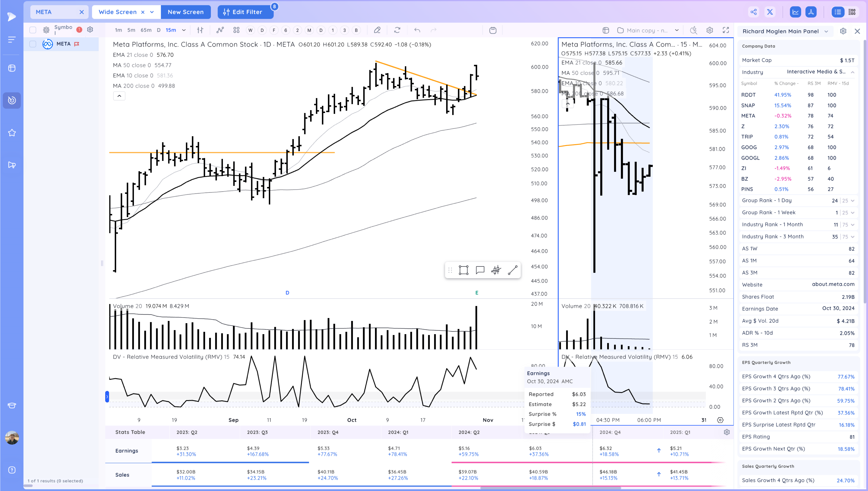Viewport: 868px width, 491px height.
Task: Click the rectangle drawing tool
Action: 464,270
